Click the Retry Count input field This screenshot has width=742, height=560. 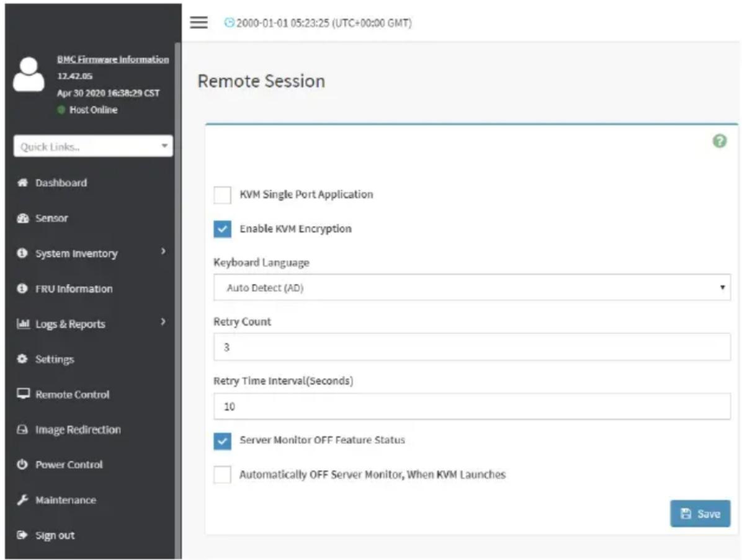[x=472, y=347]
